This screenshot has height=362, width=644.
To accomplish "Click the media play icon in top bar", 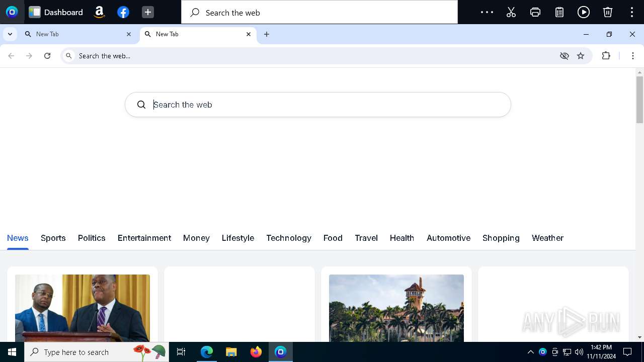I will [584, 12].
